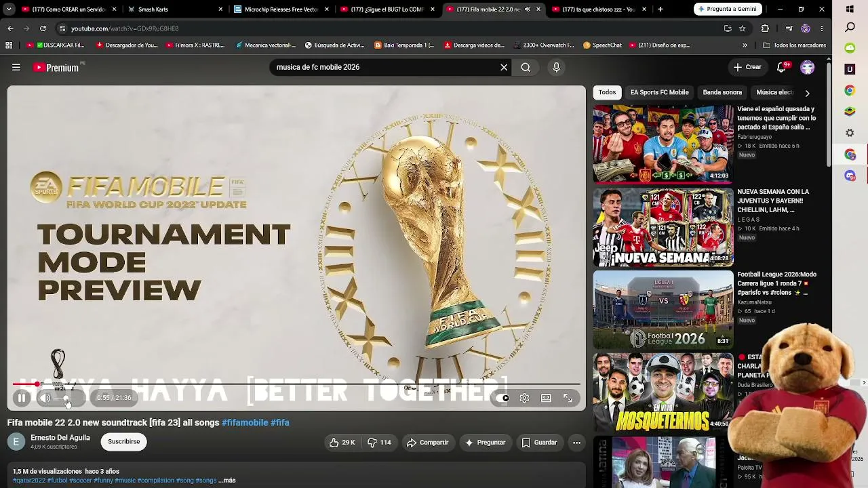Screen dimensions: 868x488
Task: Open Chrome three-dot menu
Action: coord(821,28)
